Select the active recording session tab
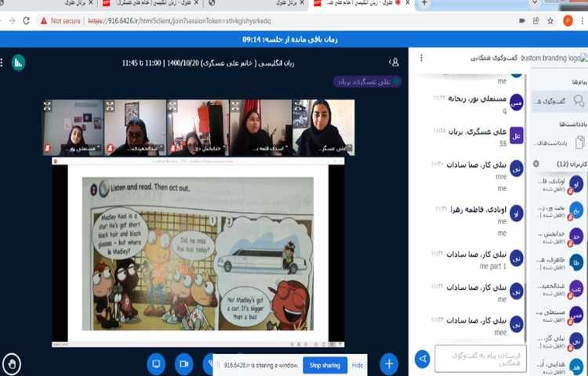Viewport: 588px width, 376px height. [362, 3]
